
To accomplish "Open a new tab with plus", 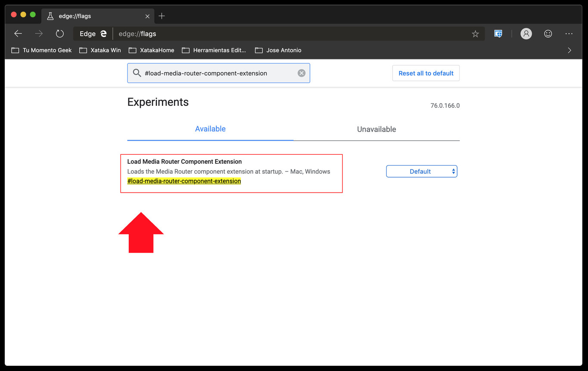I will tap(162, 16).
